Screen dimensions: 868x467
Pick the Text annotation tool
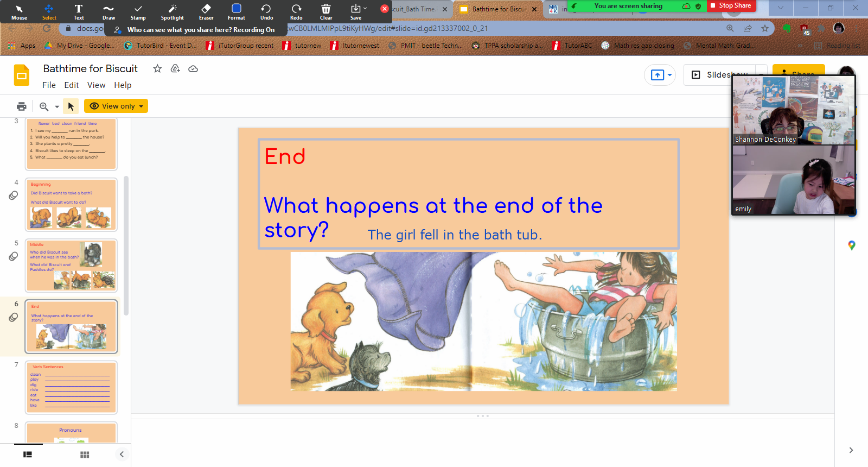click(x=79, y=11)
